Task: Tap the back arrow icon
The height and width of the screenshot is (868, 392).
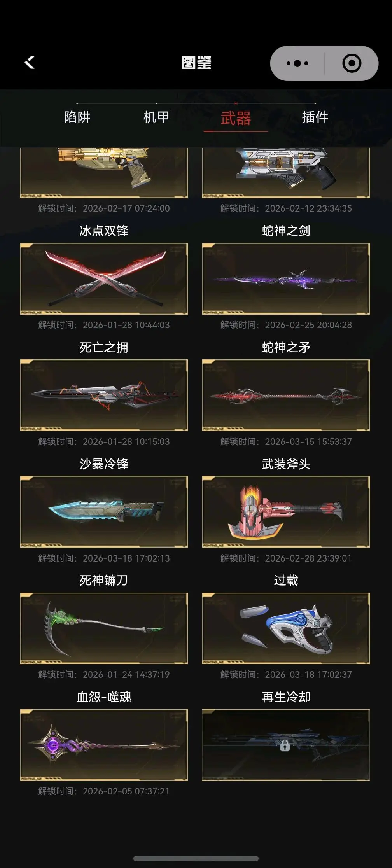Action: coord(30,62)
